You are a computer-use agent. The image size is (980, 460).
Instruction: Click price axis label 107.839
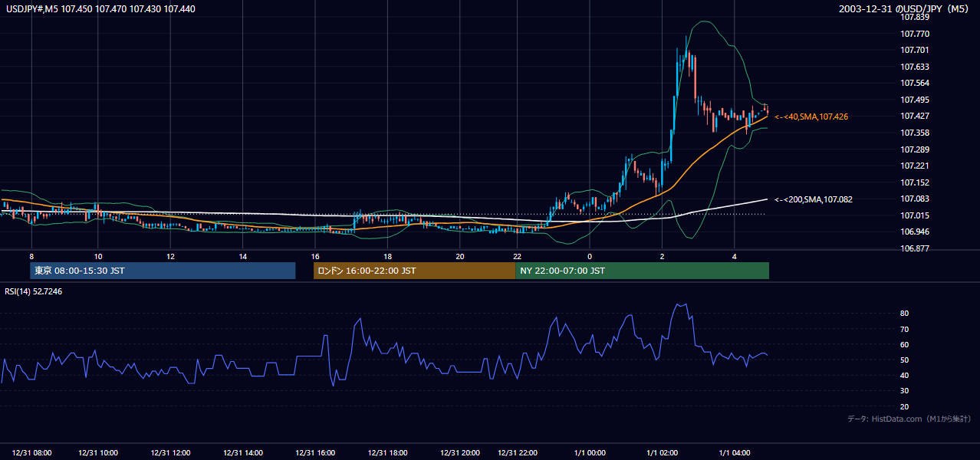point(914,17)
